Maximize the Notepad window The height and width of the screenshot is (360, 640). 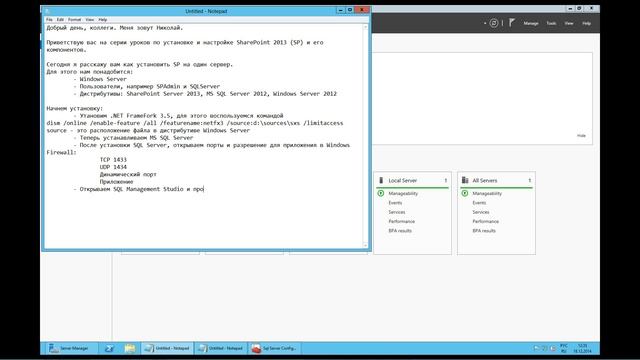350,10
